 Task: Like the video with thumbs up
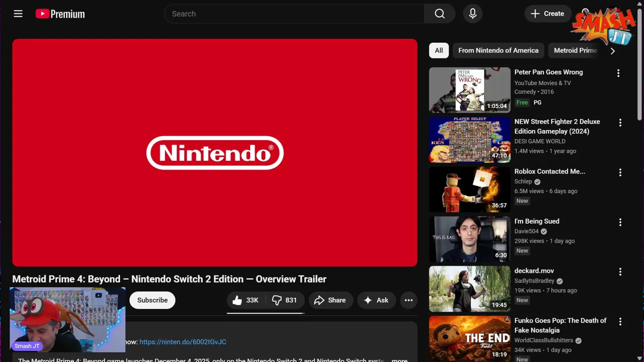[246, 300]
